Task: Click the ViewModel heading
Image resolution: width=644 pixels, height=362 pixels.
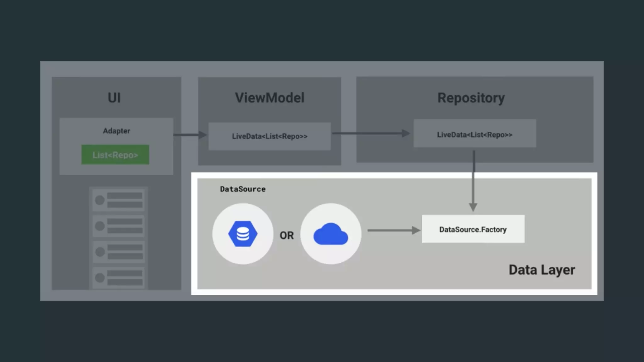Action: click(x=269, y=98)
